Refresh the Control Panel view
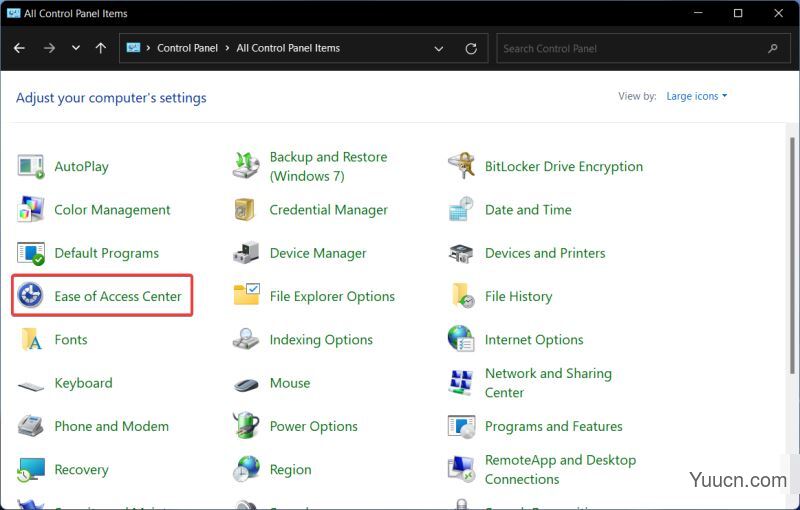 [471, 48]
